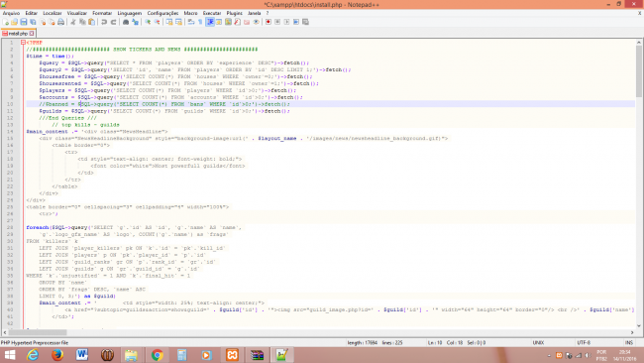
Task: Save the current file with toolbar icon
Action: coord(24,22)
